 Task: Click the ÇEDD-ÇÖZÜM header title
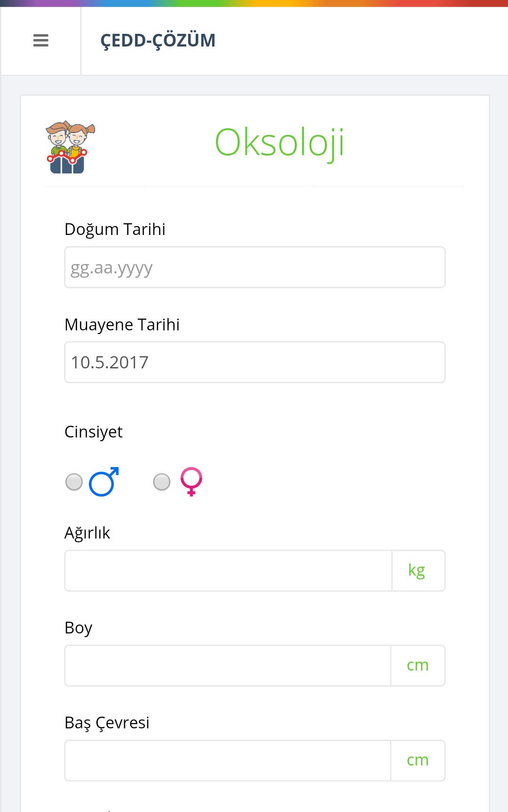pos(158,40)
